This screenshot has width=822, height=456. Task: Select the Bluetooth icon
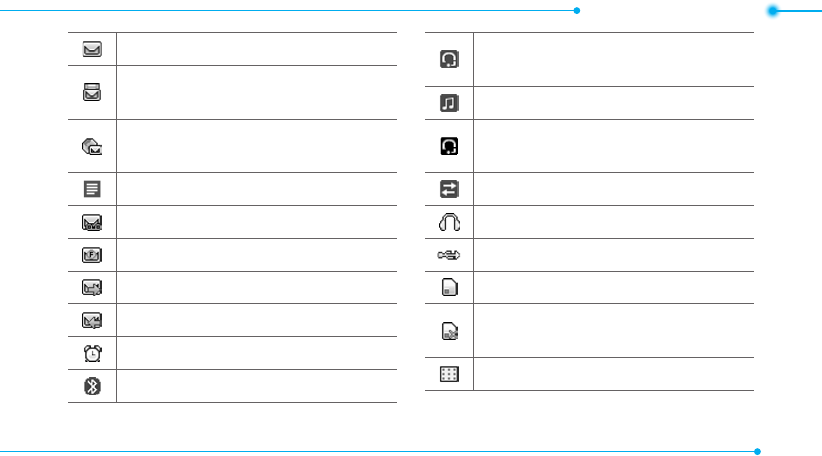(92, 386)
